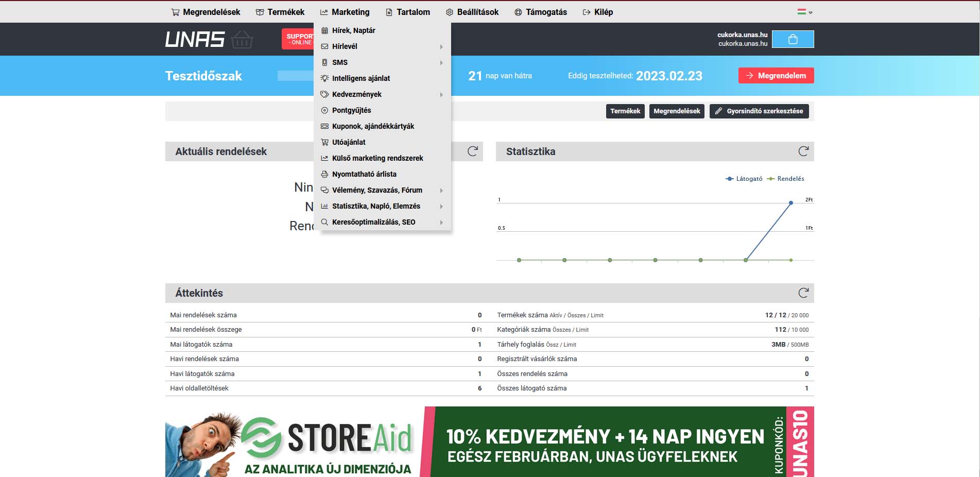Open Gyorsindító szerkesztése
The width and height of the screenshot is (980, 477).
click(x=759, y=111)
